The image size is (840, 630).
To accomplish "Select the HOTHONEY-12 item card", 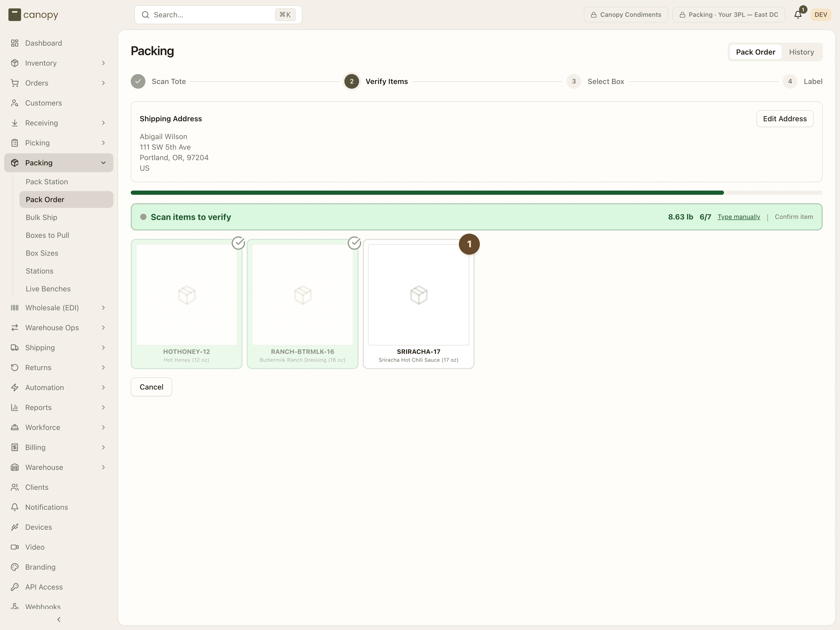I will (186, 304).
